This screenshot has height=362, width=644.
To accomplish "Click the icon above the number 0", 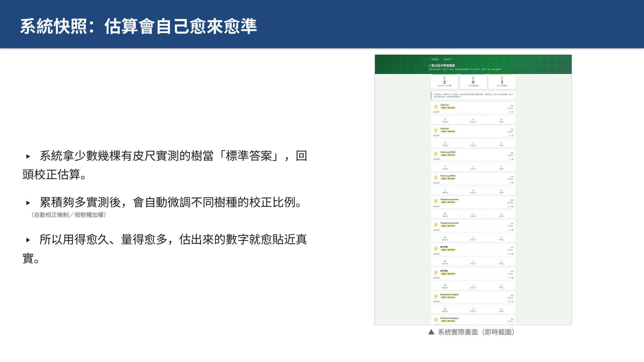I will (473, 78).
